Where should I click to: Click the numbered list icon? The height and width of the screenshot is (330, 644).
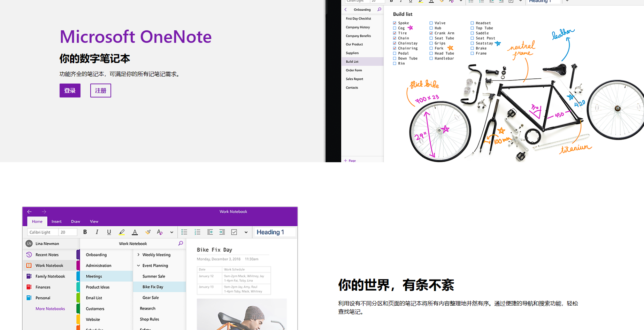pos(197,232)
